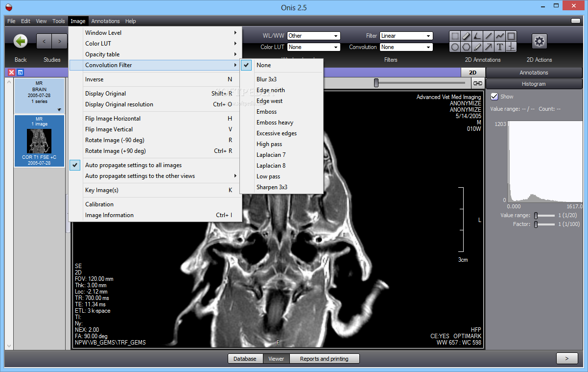Viewport: 588px width, 372px height.
Task: Click the Histogram panel header
Action: coord(534,84)
